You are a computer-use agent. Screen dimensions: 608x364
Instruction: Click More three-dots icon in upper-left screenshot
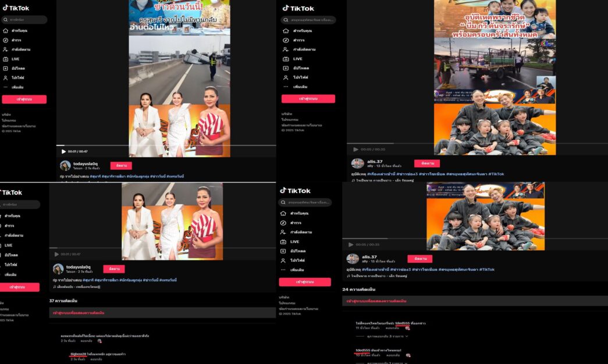5,87
